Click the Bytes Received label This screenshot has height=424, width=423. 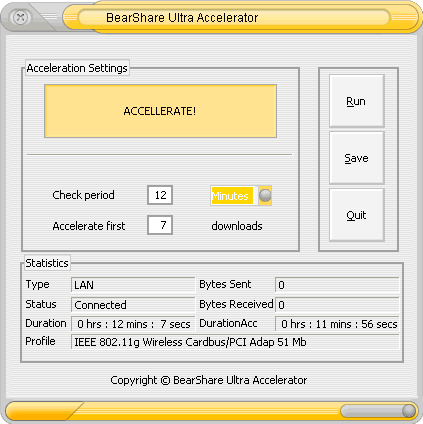tap(236, 304)
